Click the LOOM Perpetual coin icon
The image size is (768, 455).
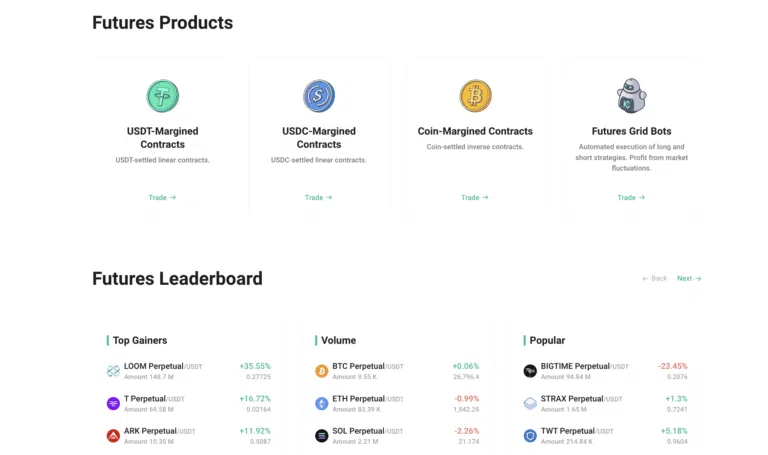point(113,371)
